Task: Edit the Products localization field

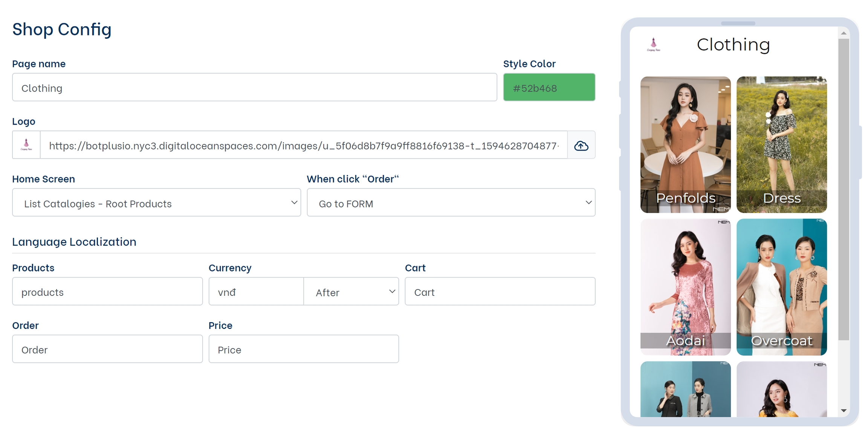Action: point(107,292)
